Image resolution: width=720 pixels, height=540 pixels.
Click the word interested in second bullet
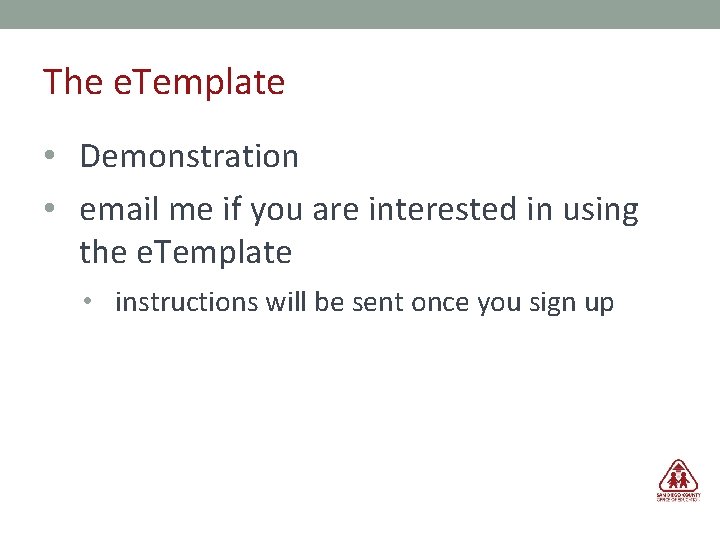443,209
